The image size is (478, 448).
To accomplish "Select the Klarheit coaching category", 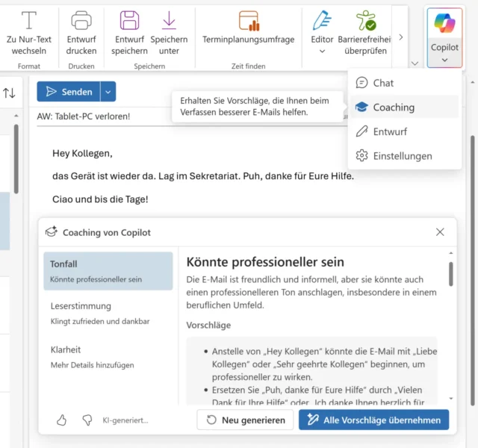I will 108,357.
